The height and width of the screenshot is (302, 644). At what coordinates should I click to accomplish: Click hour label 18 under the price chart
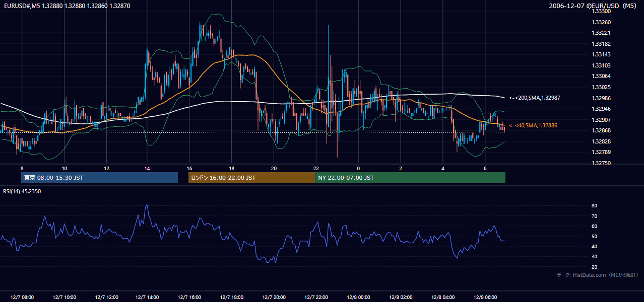[x=231, y=168]
